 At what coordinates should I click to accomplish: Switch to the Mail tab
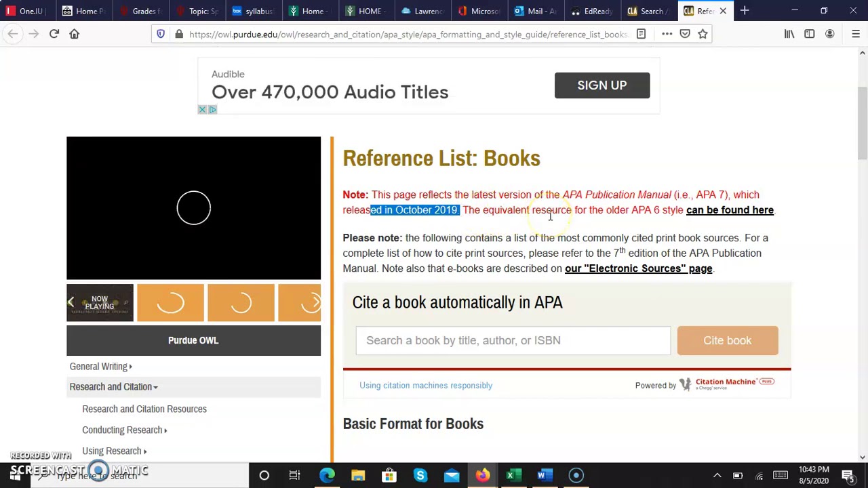coord(535,11)
